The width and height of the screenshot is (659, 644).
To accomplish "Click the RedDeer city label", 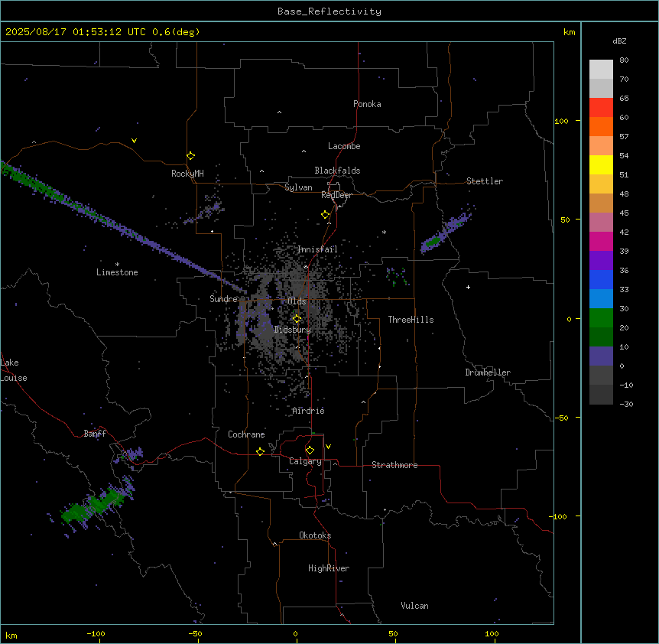I will pyautogui.click(x=336, y=195).
